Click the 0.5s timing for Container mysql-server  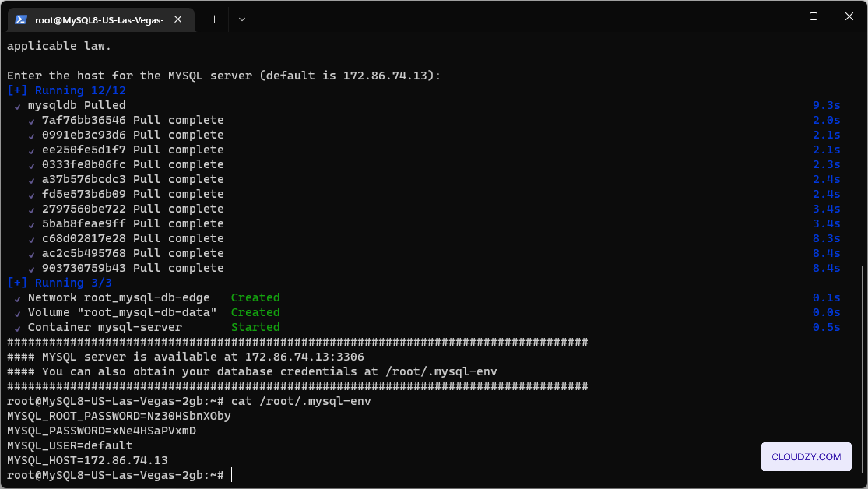point(826,327)
